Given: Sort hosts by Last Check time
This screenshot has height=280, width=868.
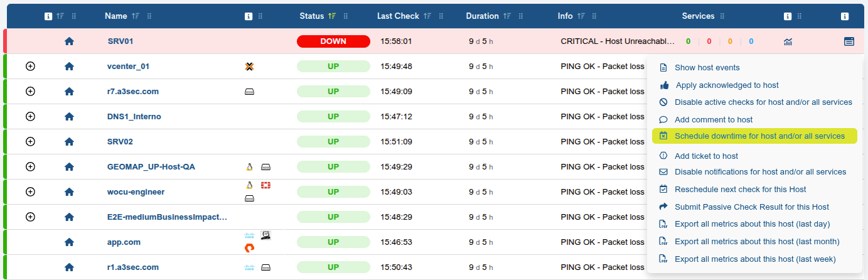Looking at the screenshot, I should tap(427, 16).
